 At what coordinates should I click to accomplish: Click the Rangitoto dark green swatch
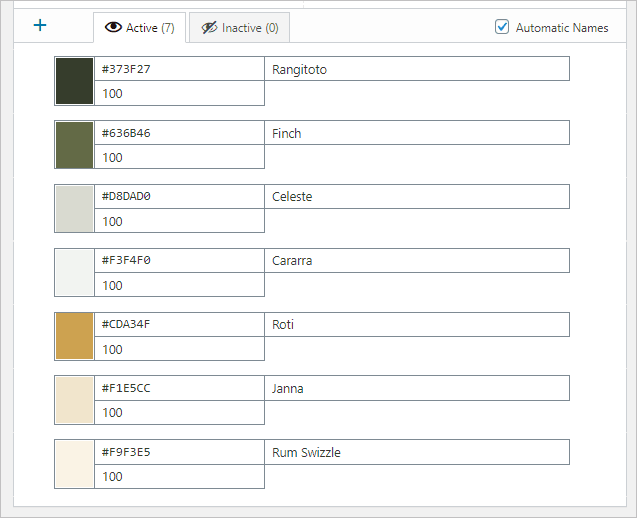(74, 81)
